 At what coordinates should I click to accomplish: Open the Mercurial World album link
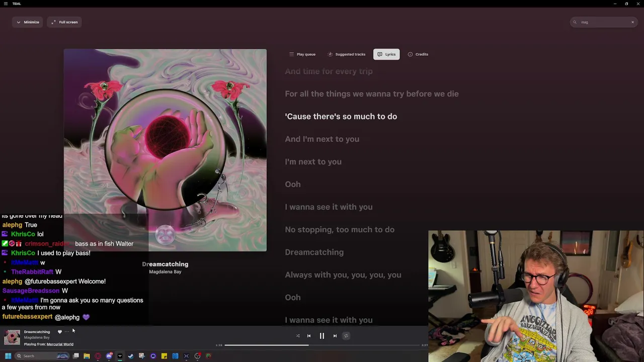click(x=60, y=344)
